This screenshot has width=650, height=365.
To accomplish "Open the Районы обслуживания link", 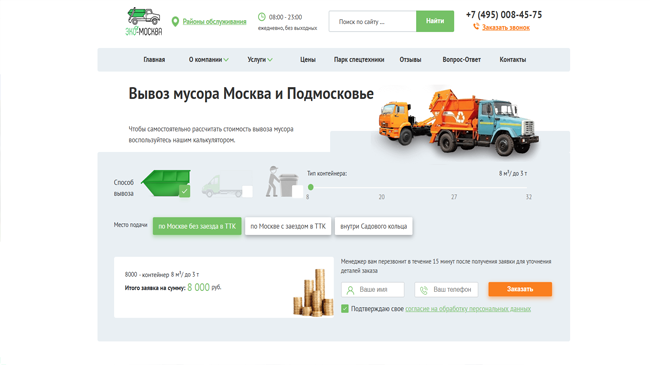I will pos(214,22).
